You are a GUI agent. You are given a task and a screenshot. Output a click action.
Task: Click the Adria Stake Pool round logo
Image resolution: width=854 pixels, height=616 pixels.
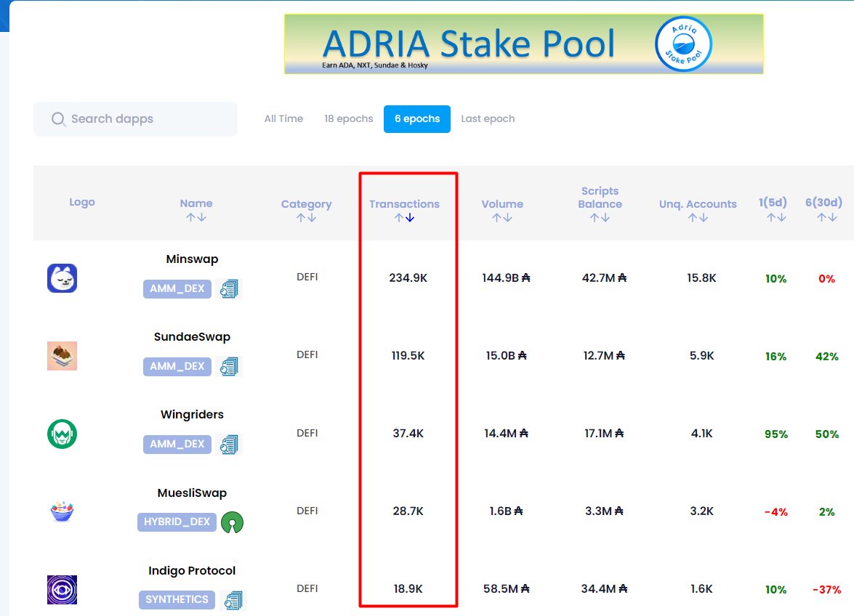(683, 44)
